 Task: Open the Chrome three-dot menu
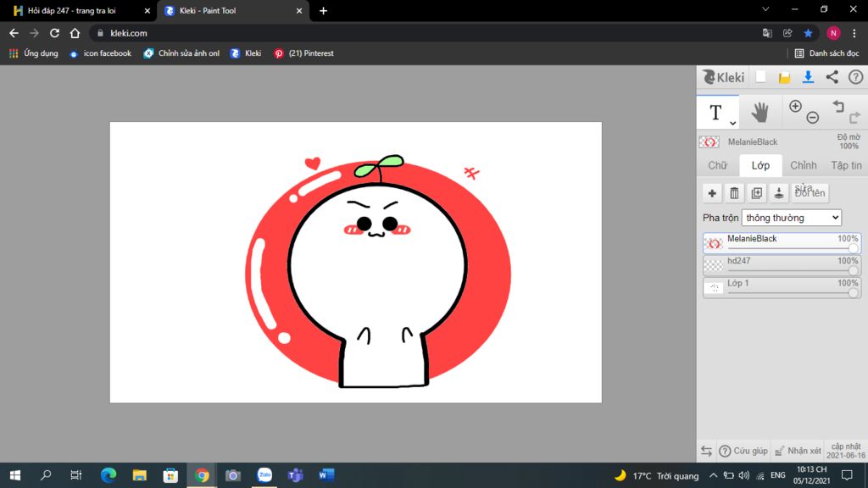coord(854,33)
